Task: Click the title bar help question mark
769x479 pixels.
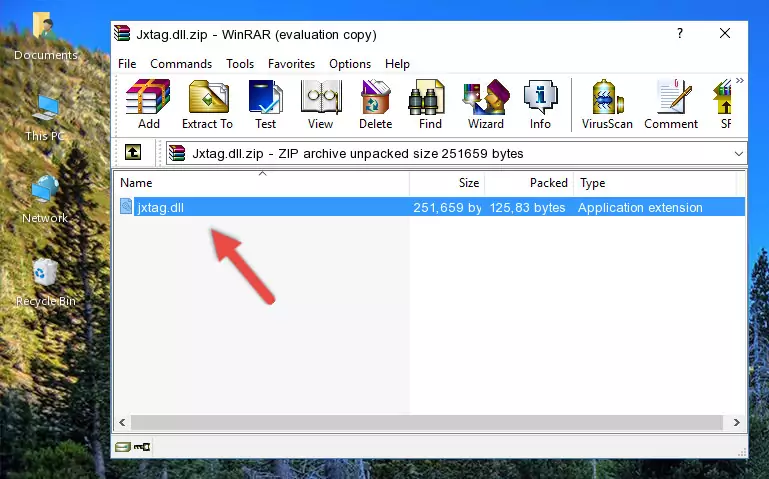Action: pyautogui.click(x=680, y=33)
